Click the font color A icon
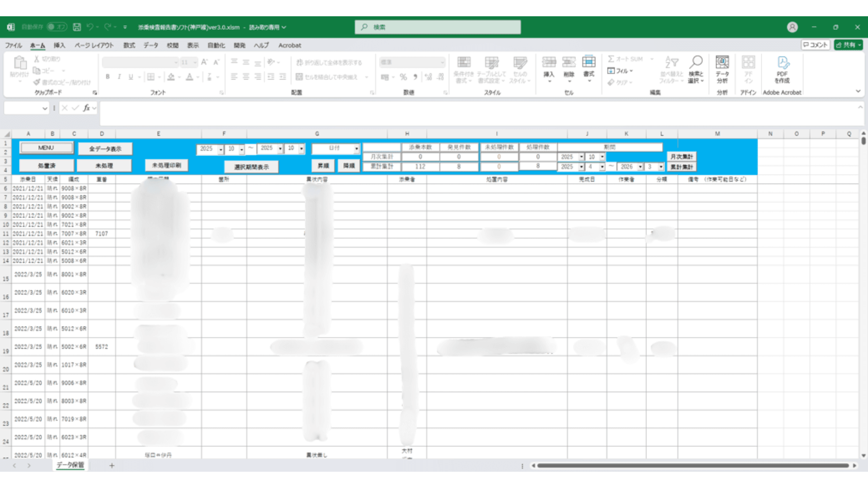The height and width of the screenshot is (488, 868). tap(189, 77)
